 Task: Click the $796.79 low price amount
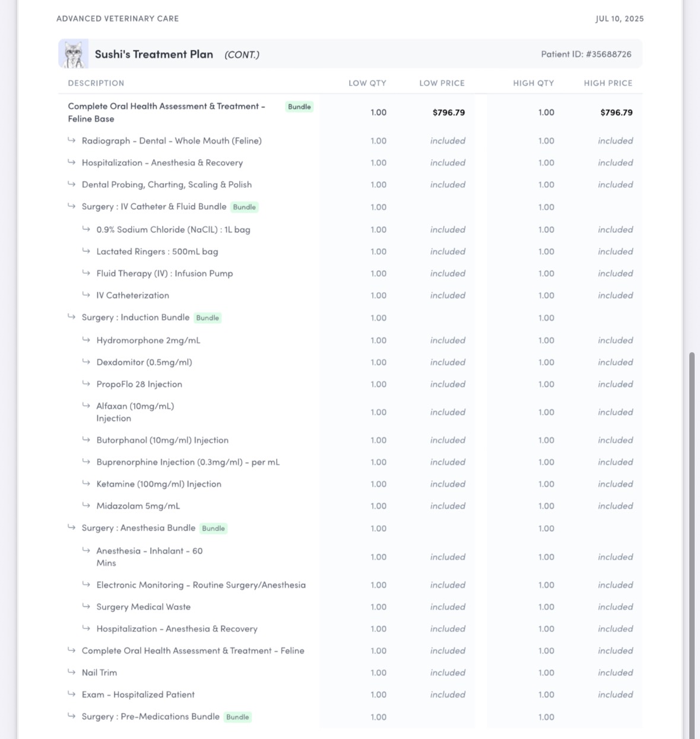tap(449, 112)
